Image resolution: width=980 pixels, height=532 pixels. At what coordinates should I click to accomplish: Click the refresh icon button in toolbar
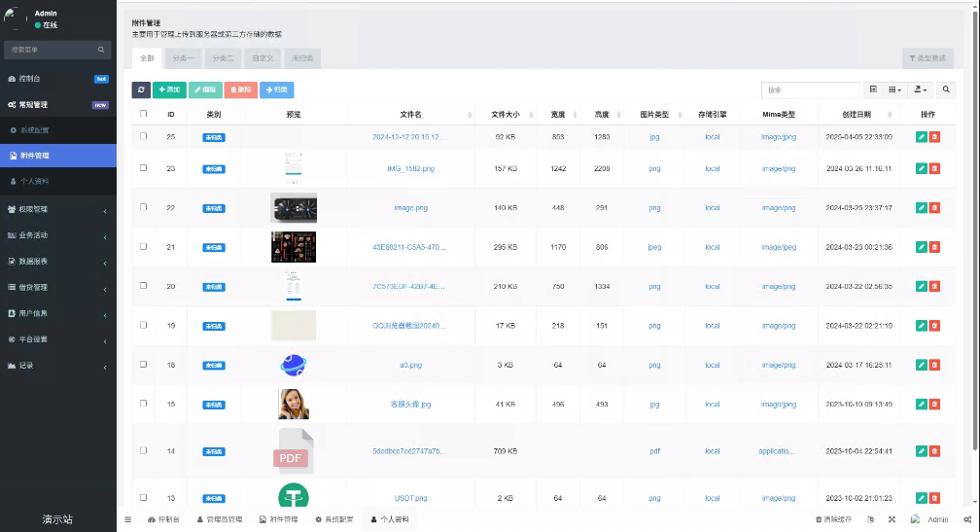point(141,89)
